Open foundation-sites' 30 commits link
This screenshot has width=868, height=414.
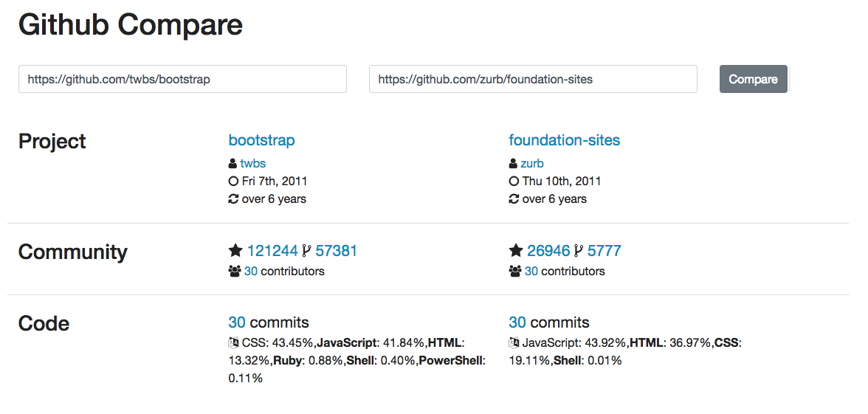(x=517, y=322)
